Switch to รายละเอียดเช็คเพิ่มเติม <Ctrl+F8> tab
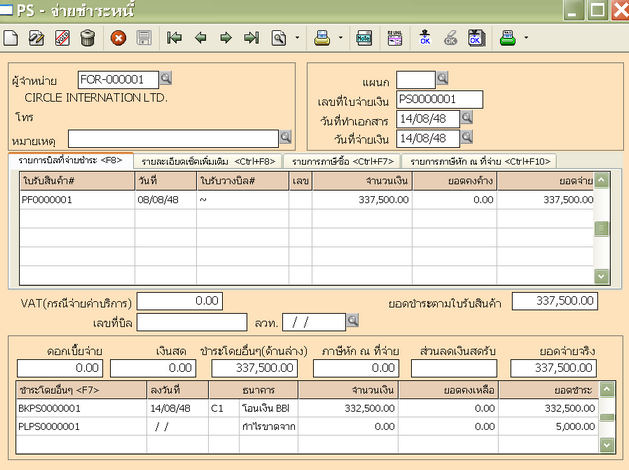Viewport: 629px width, 470px height. pyautogui.click(x=207, y=160)
